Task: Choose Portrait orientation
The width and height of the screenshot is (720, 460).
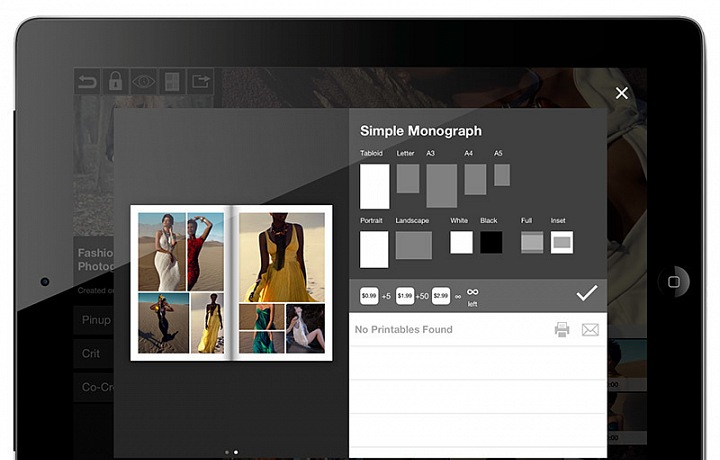Action: click(x=374, y=249)
